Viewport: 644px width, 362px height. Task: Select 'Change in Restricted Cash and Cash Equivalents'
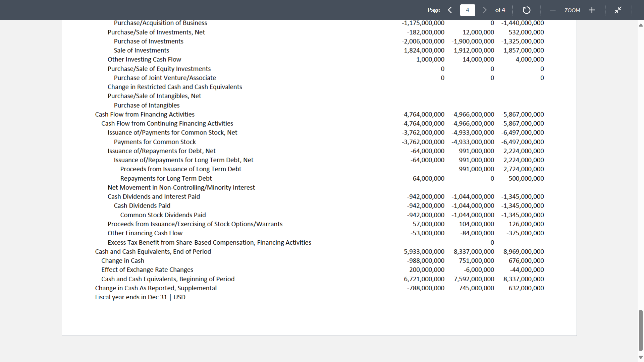coord(175,87)
